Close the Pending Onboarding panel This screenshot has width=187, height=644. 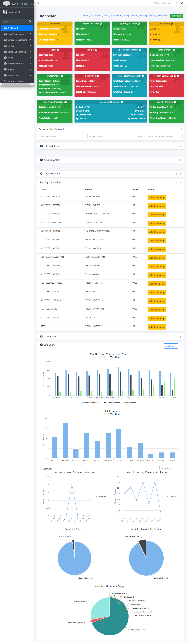[x=181, y=182]
